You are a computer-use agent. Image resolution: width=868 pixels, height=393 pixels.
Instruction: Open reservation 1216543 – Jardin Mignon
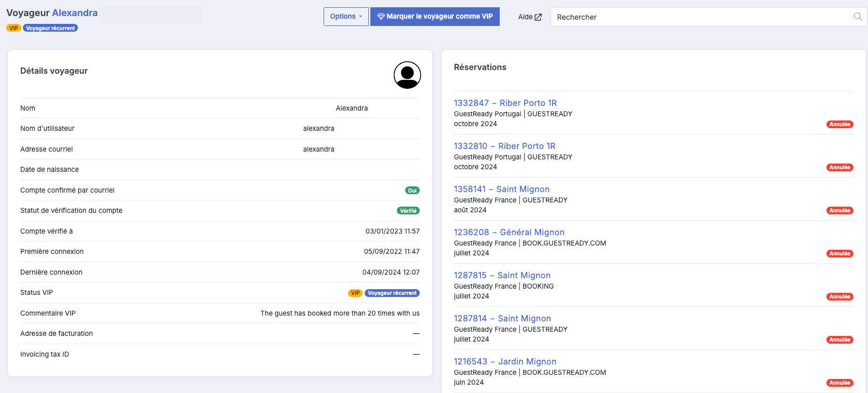(505, 361)
